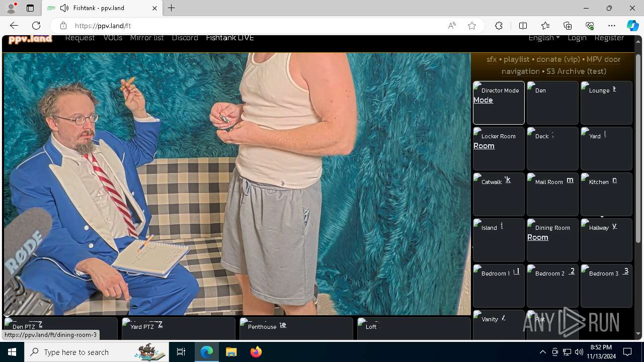Screen dimensions: 644x362
Task: Switch to the Yard PTZ camera
Action: coord(178,328)
